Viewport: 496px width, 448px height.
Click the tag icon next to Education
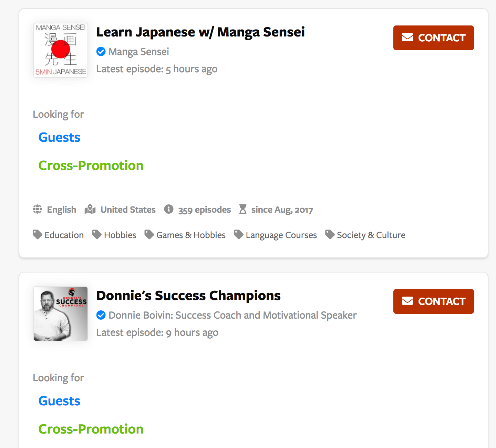coord(37,235)
